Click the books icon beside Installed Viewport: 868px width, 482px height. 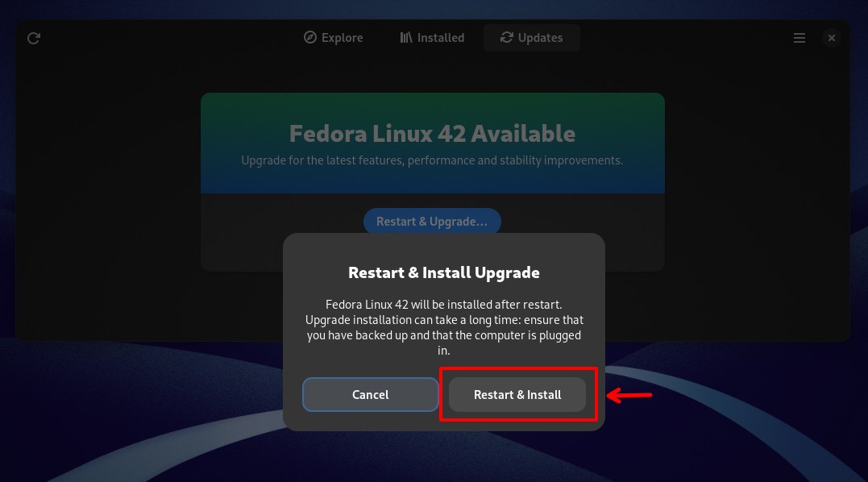click(406, 37)
